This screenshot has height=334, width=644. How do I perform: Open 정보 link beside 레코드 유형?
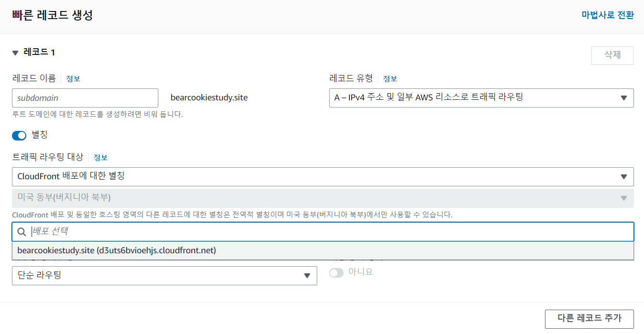click(x=390, y=79)
